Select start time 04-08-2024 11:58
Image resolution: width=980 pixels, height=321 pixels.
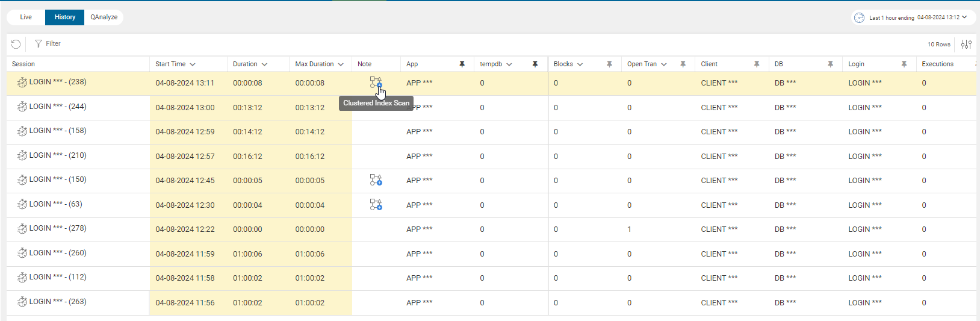coord(185,278)
